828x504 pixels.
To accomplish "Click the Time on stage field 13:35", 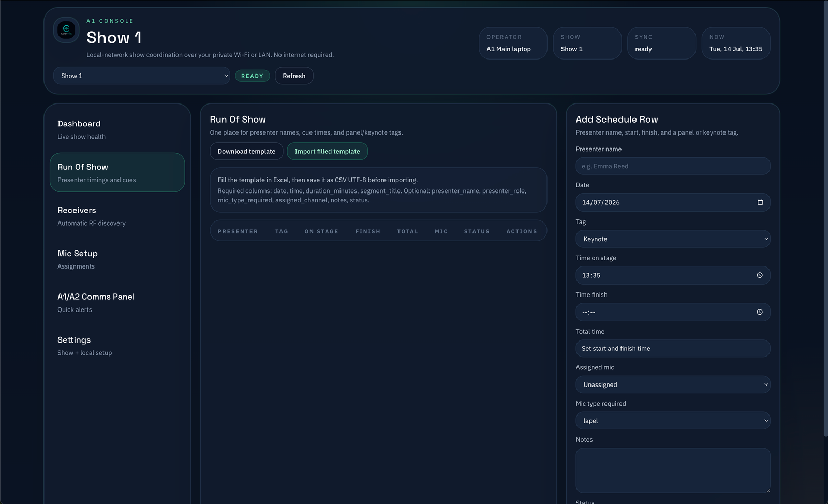I will click(673, 275).
